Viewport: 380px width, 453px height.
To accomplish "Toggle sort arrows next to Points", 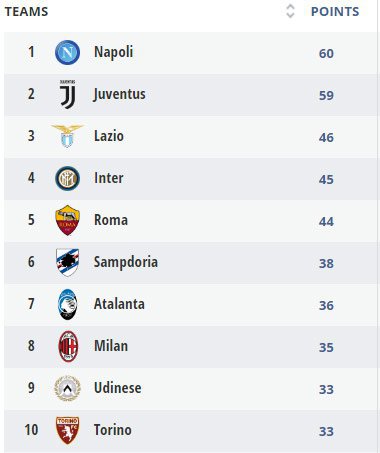I will 290,11.
